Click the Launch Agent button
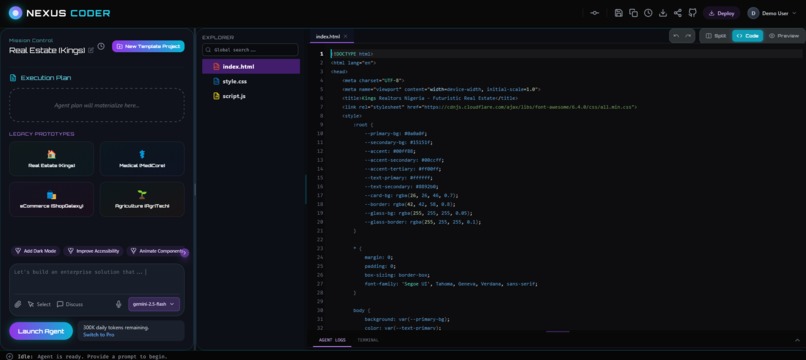The height and width of the screenshot is (360, 806). click(41, 331)
